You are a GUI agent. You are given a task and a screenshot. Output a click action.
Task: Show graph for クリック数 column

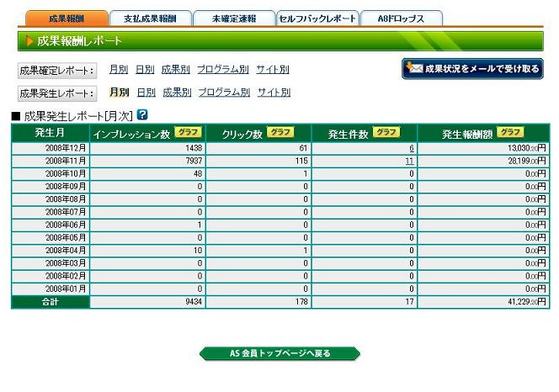pyautogui.click(x=280, y=132)
